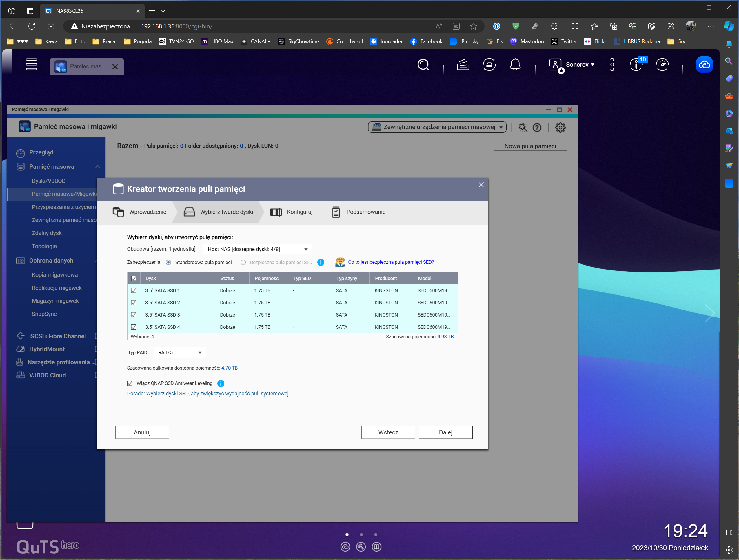This screenshot has height=560, width=739.
Task: Click the QTS desktop search magnifier icon
Action: (423, 64)
